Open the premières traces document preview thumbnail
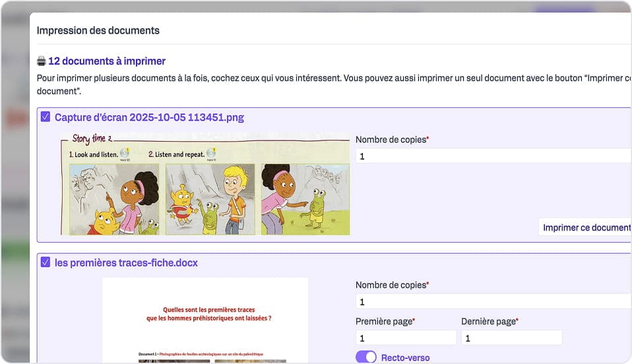Screen dimensions: 632x364 pyautogui.click(x=205, y=320)
